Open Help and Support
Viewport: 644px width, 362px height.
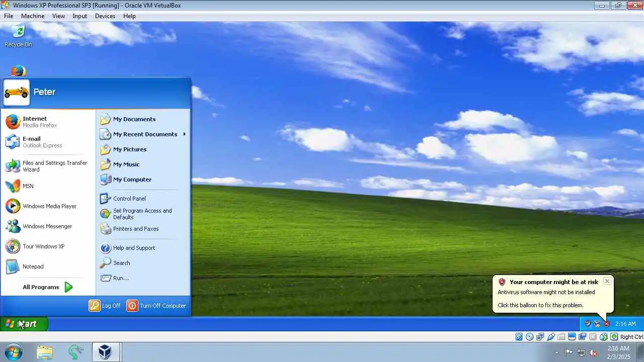(143, 248)
